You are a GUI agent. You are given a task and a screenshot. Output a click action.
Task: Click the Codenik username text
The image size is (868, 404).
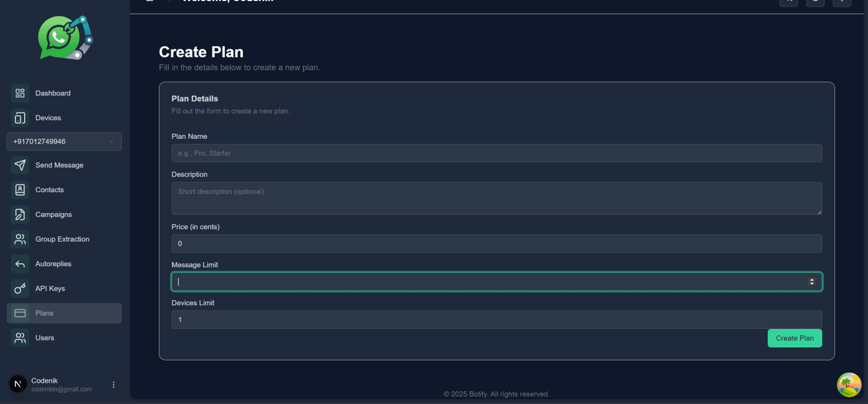coord(45,380)
